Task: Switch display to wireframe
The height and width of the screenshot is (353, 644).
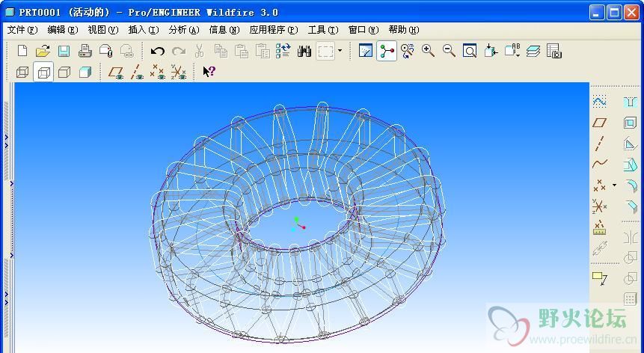Action: (x=22, y=73)
